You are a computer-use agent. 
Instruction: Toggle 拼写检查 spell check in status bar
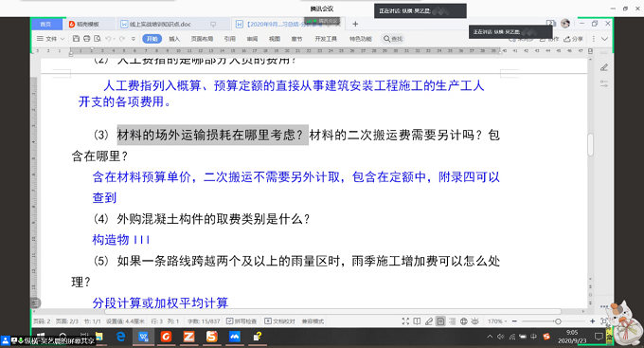[241, 321]
